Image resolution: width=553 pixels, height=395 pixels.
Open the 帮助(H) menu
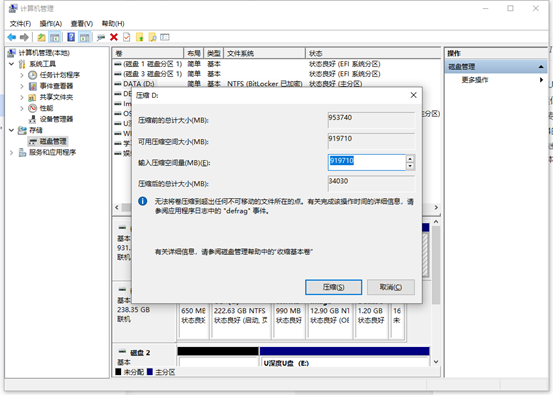coord(113,24)
